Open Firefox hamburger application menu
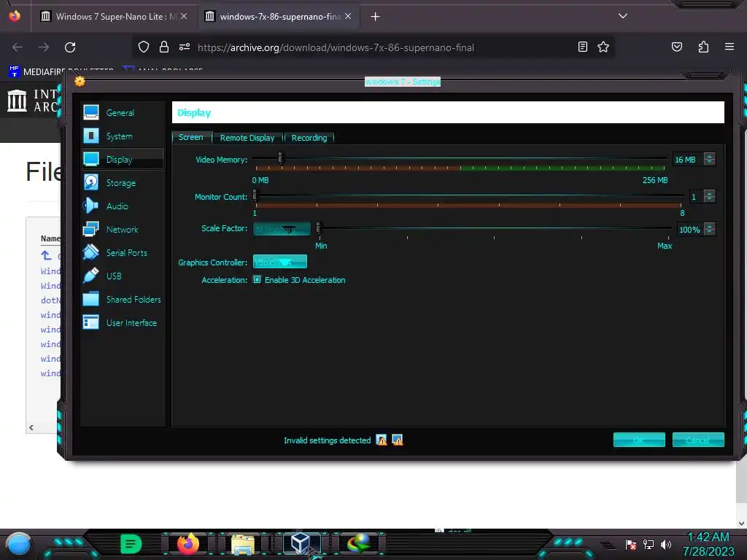Viewport: 747px width, 560px height. tap(729, 47)
